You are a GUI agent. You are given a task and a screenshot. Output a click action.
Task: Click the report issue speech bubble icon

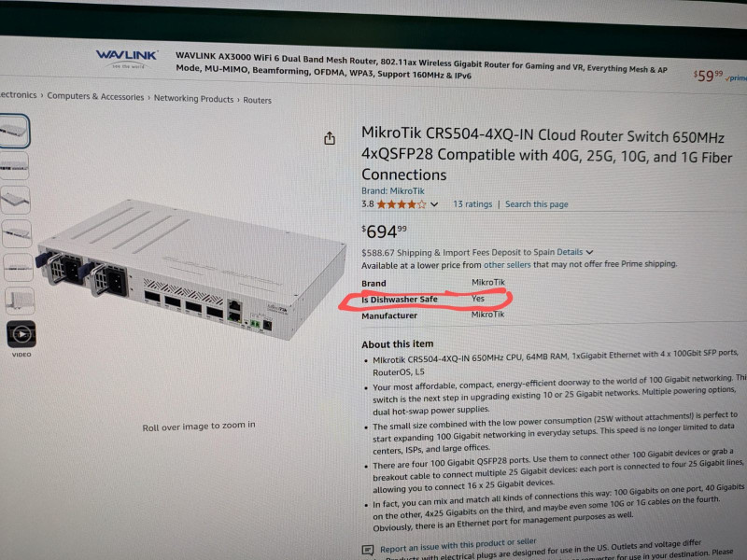(x=368, y=550)
